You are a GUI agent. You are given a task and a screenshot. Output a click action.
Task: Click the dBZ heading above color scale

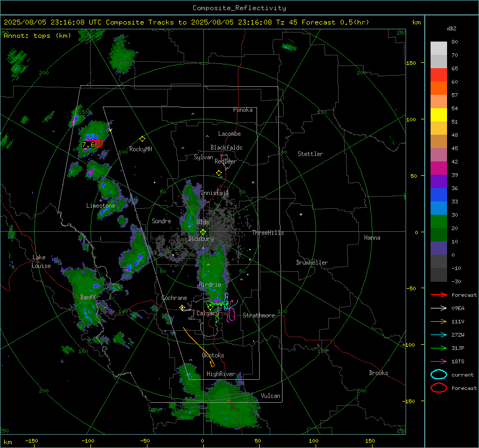[451, 28]
